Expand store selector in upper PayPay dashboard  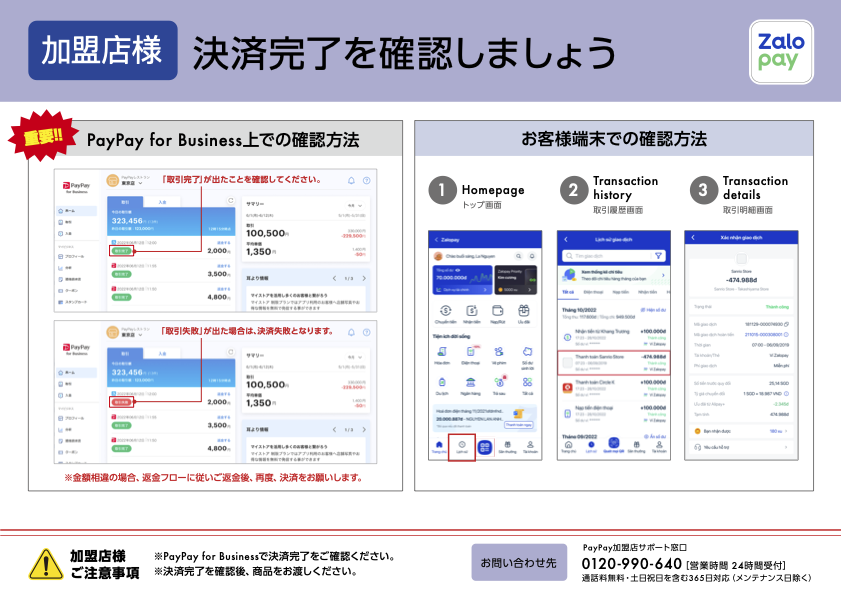point(141,183)
